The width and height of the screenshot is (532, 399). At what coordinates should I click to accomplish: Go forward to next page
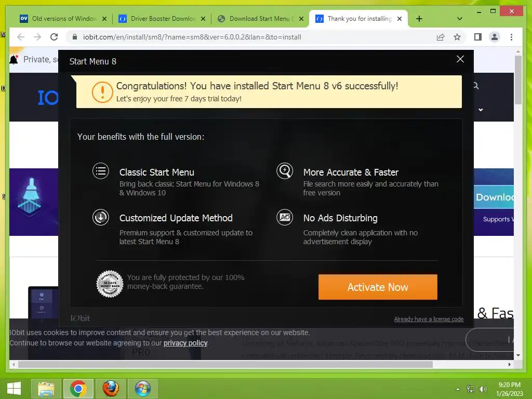pyautogui.click(x=37, y=37)
